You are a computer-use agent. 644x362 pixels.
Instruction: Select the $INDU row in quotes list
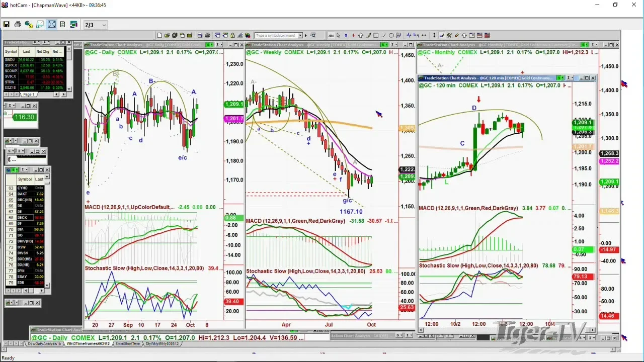pyautogui.click(x=33, y=60)
